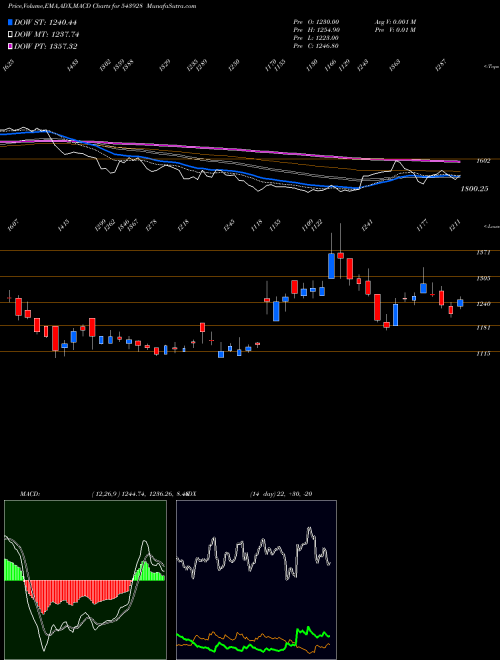Click the last blue candlestick at the right edge
Viewport: 500px width, 660px height.
tap(460, 303)
